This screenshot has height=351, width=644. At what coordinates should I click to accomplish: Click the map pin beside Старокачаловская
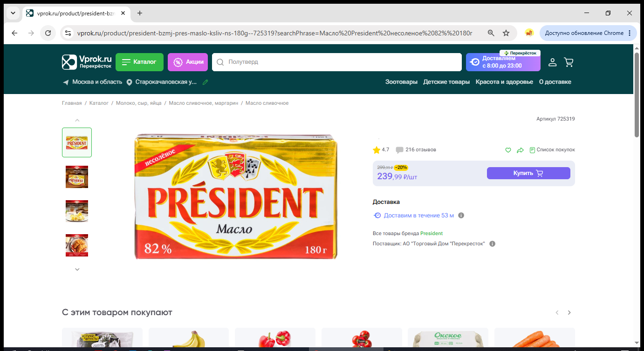coord(130,82)
